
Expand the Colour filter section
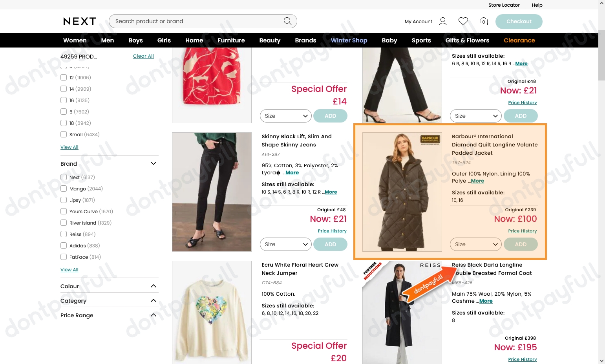(x=154, y=286)
